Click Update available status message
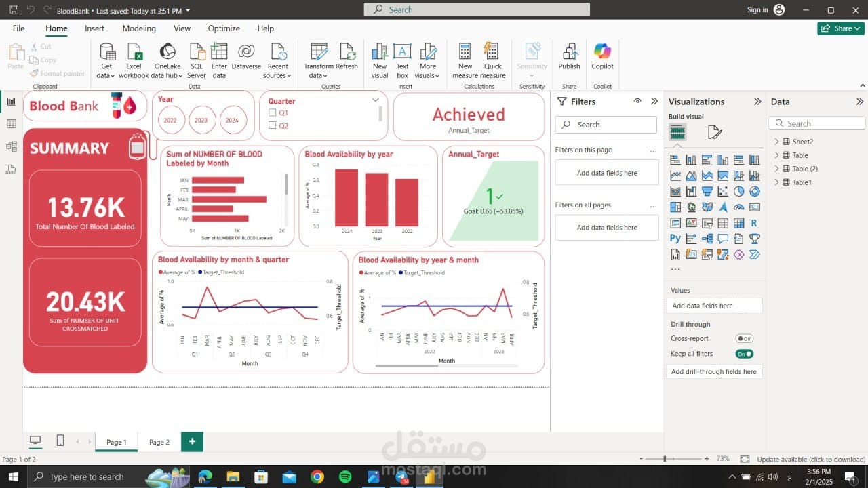This screenshot has height=488, width=868. (x=811, y=459)
